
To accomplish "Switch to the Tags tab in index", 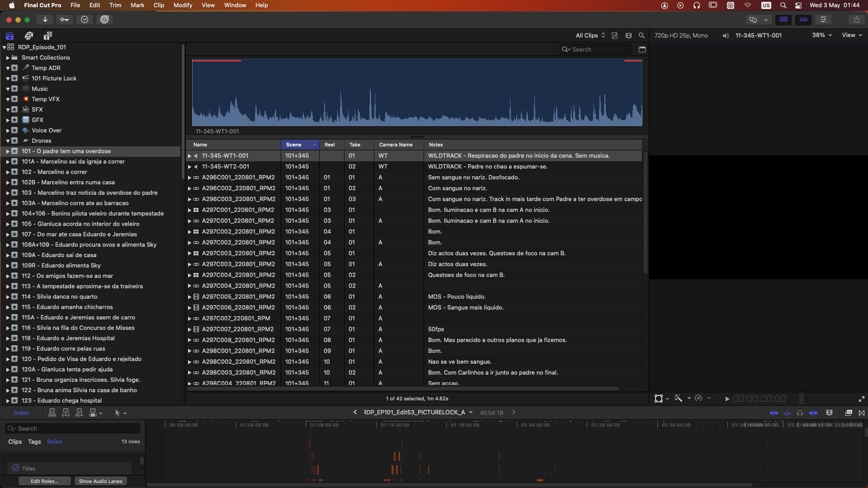I will point(34,441).
